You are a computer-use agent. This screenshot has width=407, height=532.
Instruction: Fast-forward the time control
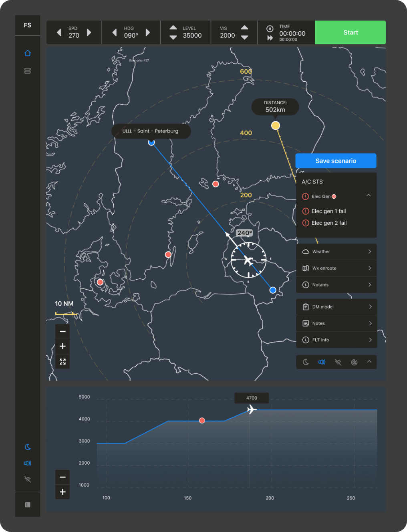(x=270, y=38)
